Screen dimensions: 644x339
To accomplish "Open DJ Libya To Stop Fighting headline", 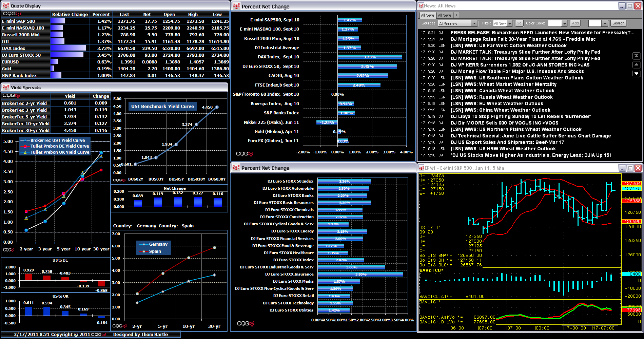I will (x=521, y=117).
